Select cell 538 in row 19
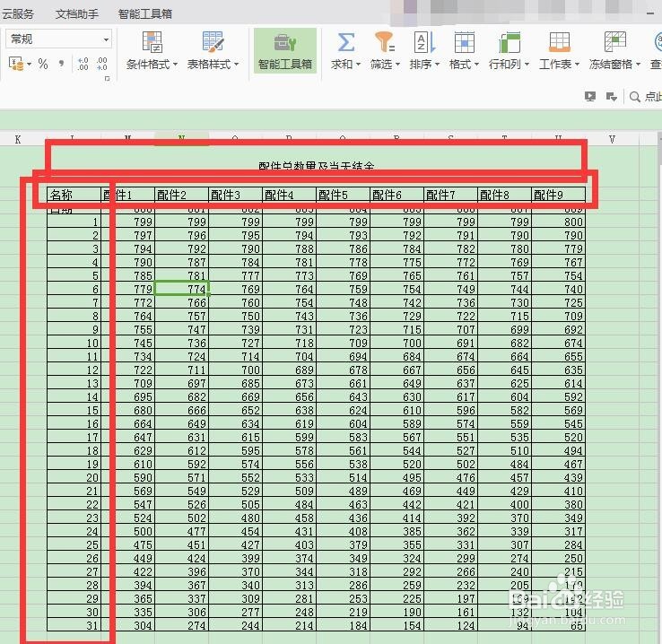The width and height of the screenshot is (662, 644). pos(343,464)
